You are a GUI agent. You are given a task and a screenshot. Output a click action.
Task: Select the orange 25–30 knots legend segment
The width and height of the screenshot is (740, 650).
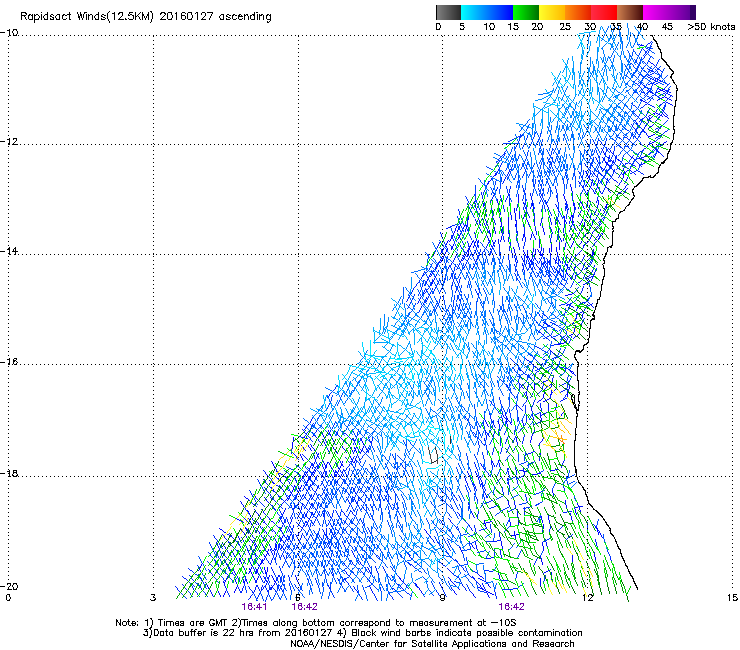578,12
